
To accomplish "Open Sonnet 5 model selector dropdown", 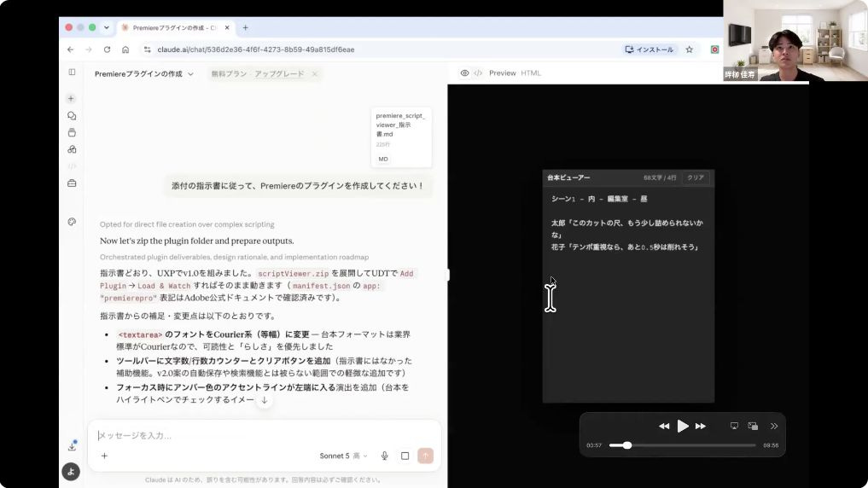I will pos(343,456).
